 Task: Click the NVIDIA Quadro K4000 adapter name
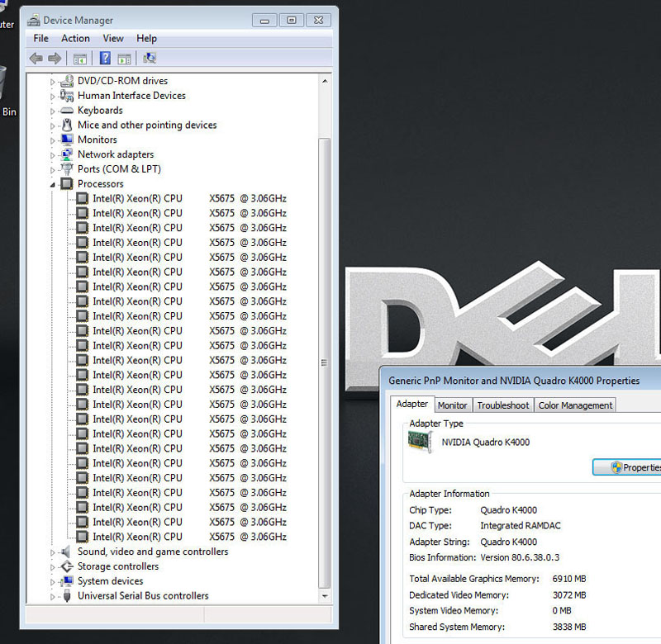click(x=485, y=443)
